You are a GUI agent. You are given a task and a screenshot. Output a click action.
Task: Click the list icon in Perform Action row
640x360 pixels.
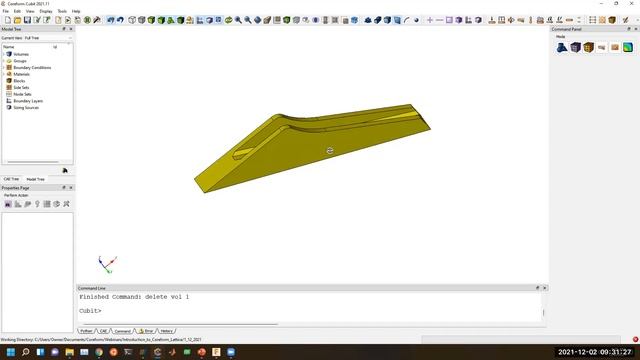tap(47, 204)
